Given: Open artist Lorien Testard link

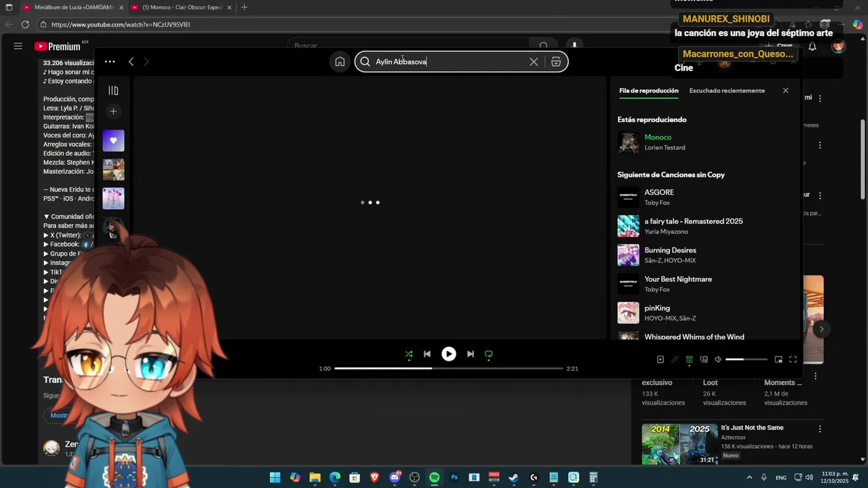Looking at the screenshot, I should click(x=665, y=148).
